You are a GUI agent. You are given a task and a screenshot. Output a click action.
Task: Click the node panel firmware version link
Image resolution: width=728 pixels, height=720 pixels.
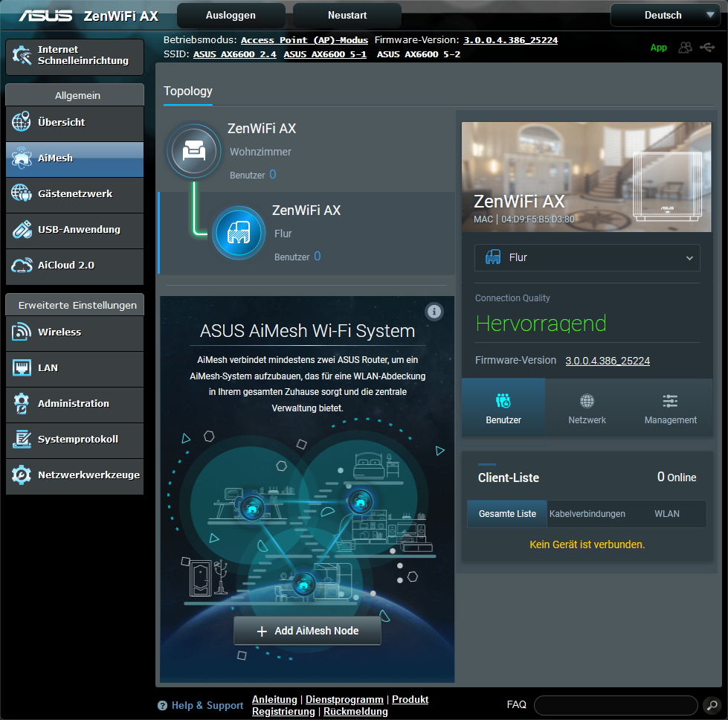tap(608, 361)
